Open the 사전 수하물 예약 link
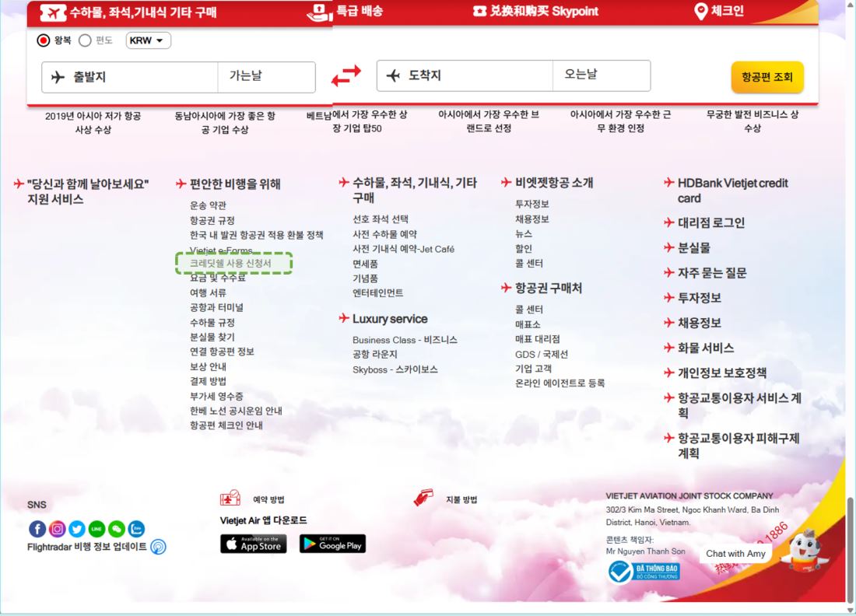The height and width of the screenshot is (616, 856). click(x=384, y=234)
